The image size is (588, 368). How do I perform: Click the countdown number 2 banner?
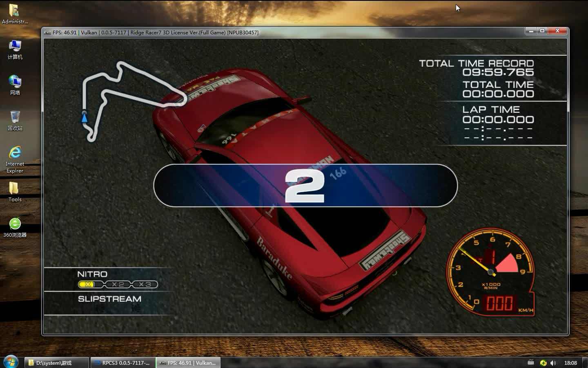point(305,186)
